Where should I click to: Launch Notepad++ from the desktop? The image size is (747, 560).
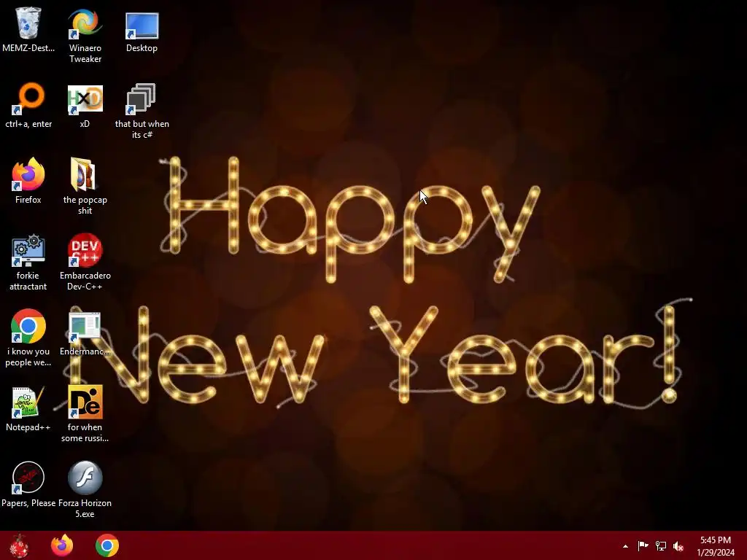[28, 402]
